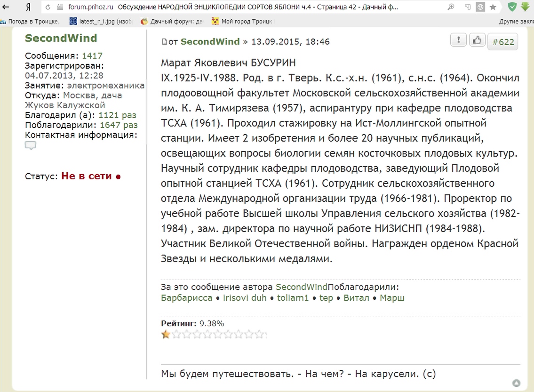The height and width of the screenshot is (392, 534).
Task: Open Yandex home via the Я icon
Action: (x=28, y=7)
